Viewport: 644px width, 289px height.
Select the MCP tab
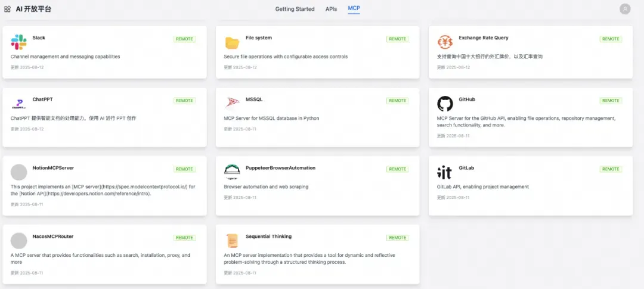tap(354, 8)
